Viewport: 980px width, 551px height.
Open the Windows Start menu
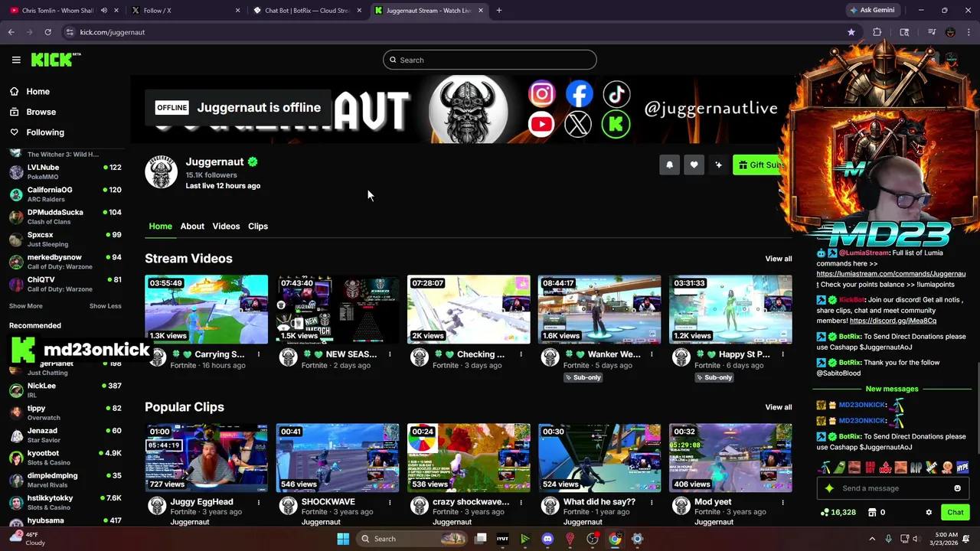point(343,539)
